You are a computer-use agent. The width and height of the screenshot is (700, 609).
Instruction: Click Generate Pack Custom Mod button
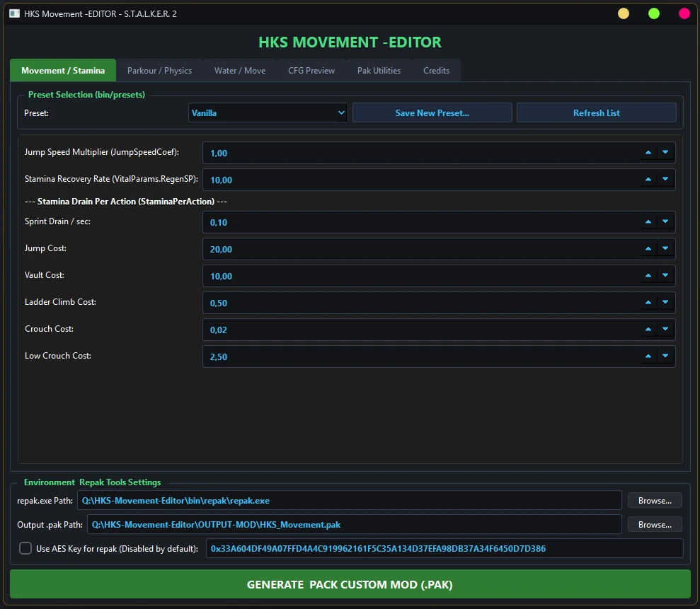(350, 584)
